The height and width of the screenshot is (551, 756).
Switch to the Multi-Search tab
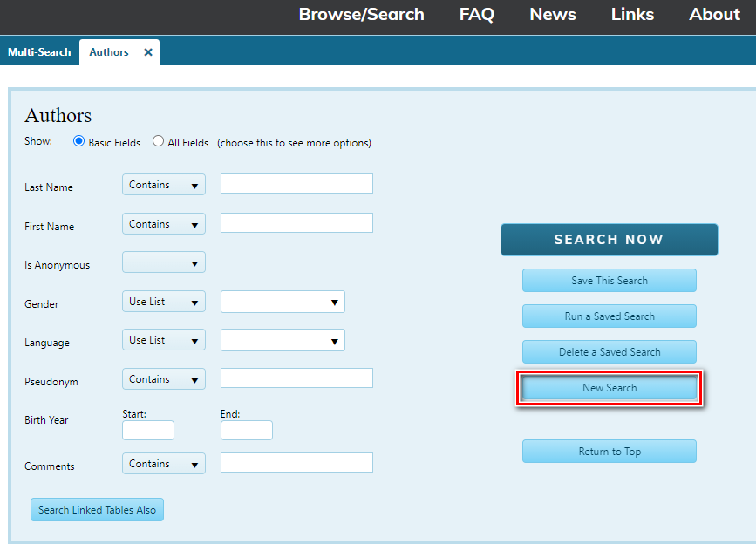coord(39,52)
